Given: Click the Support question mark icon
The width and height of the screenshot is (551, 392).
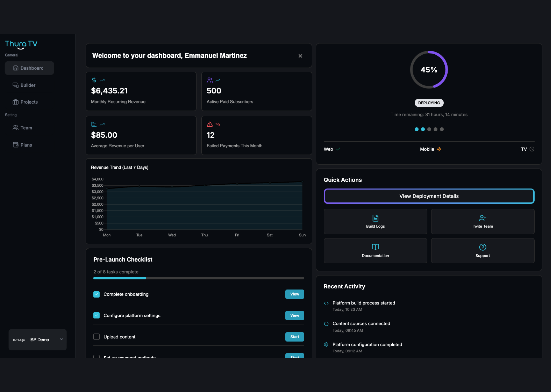Looking at the screenshot, I should pyautogui.click(x=482, y=247).
